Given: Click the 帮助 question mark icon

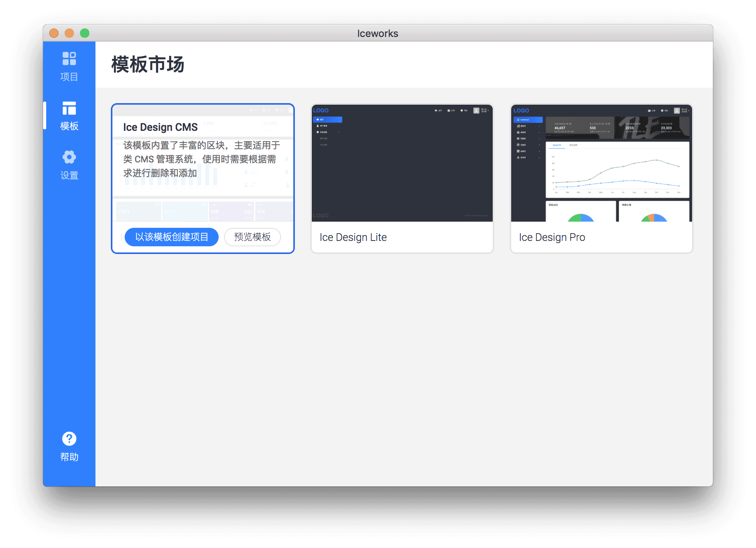Looking at the screenshot, I should [69, 438].
